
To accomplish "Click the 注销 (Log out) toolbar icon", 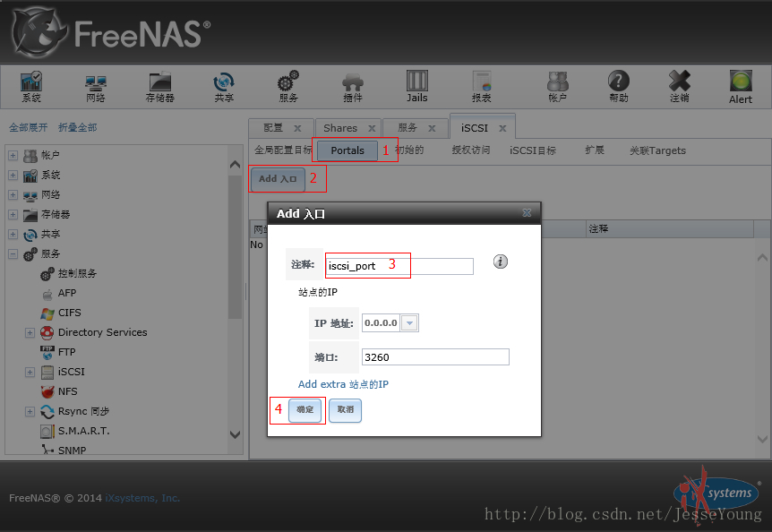I will [680, 87].
